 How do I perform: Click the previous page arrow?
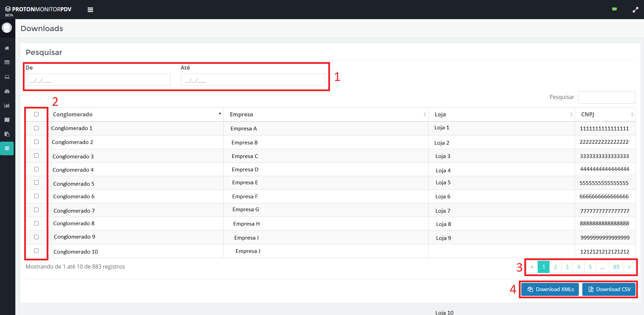[532, 267]
